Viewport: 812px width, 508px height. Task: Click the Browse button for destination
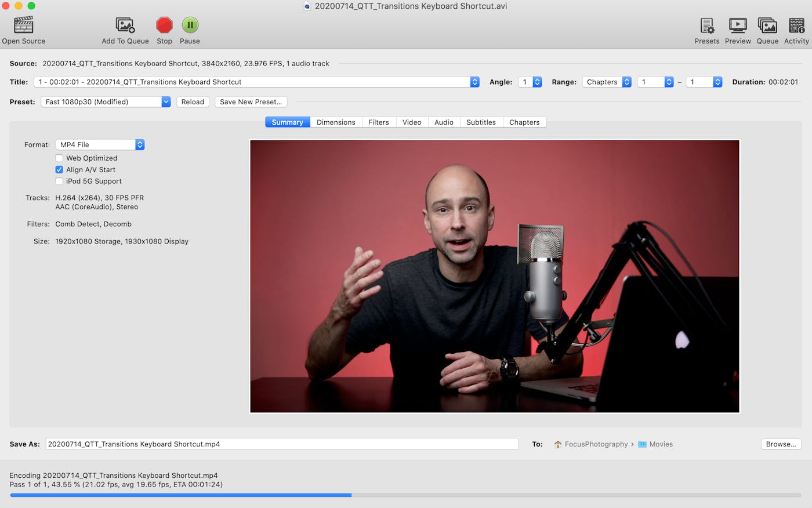click(781, 444)
